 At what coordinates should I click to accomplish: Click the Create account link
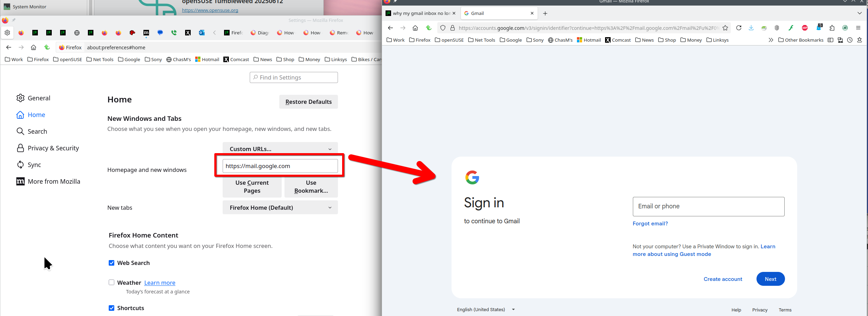tap(723, 279)
